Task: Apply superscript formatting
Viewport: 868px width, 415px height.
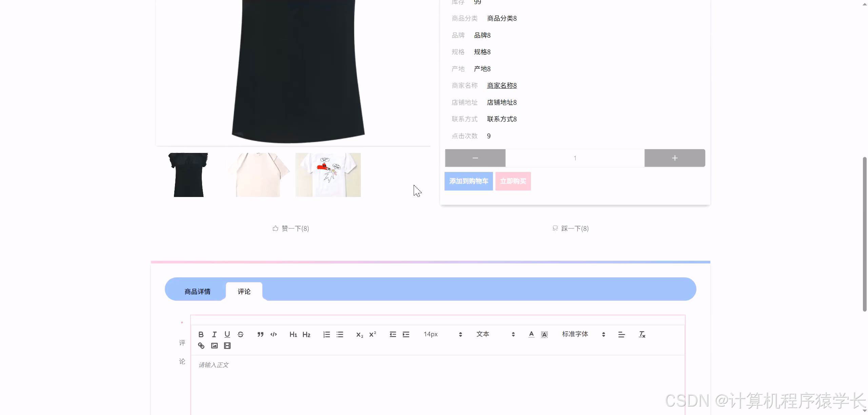Action: (372, 334)
